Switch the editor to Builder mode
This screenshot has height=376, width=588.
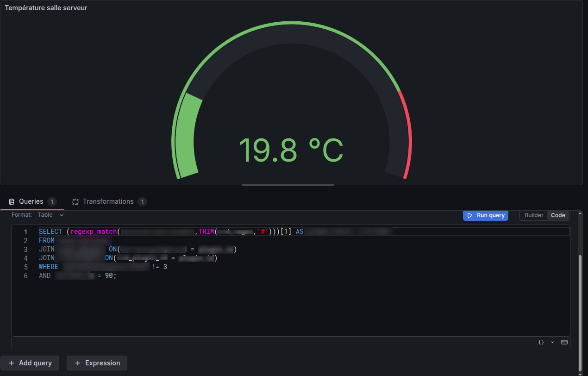pyautogui.click(x=534, y=215)
